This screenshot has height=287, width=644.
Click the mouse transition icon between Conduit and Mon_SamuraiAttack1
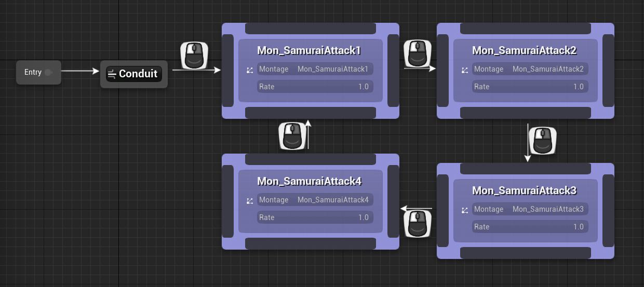194,56
